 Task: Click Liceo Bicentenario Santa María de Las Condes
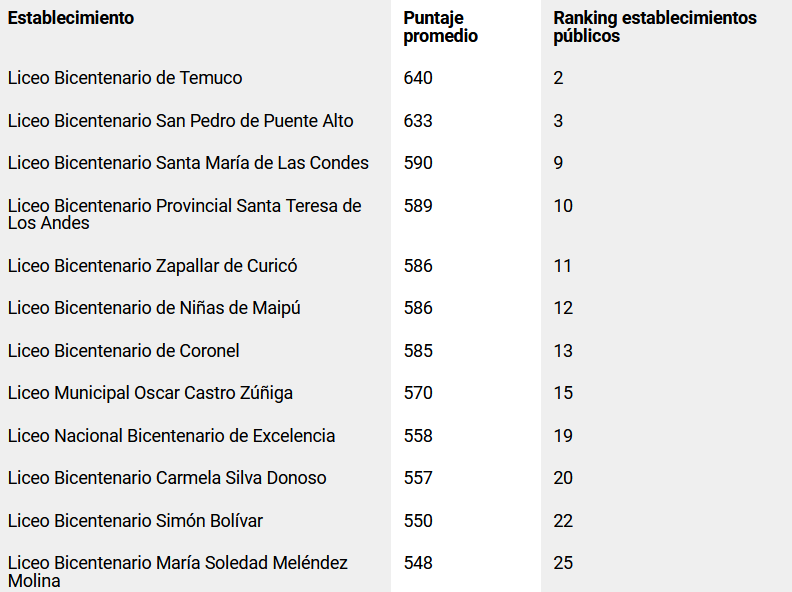[188, 163]
